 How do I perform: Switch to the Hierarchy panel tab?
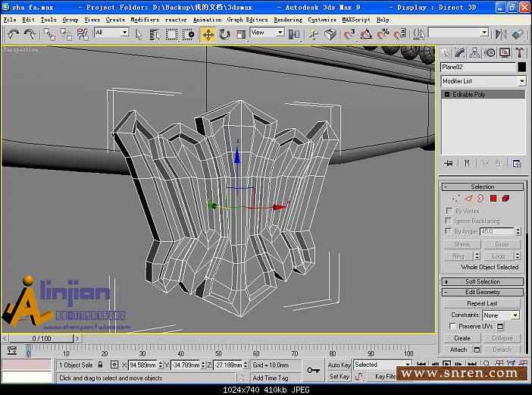(474, 52)
